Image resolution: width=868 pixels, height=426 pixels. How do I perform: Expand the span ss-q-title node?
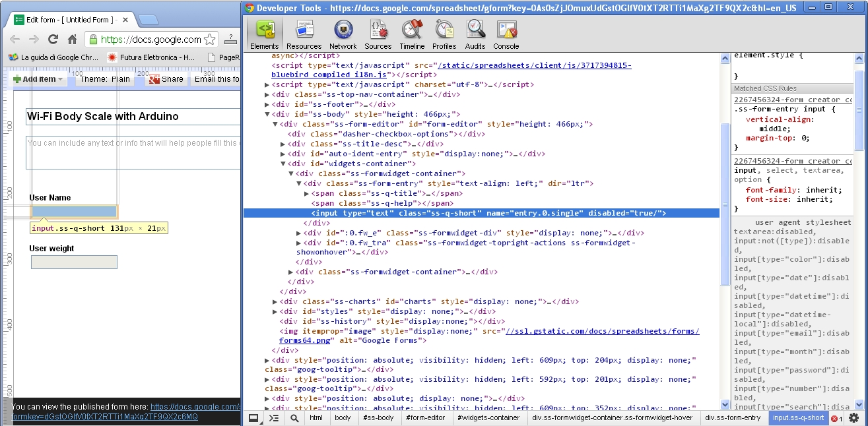point(306,193)
